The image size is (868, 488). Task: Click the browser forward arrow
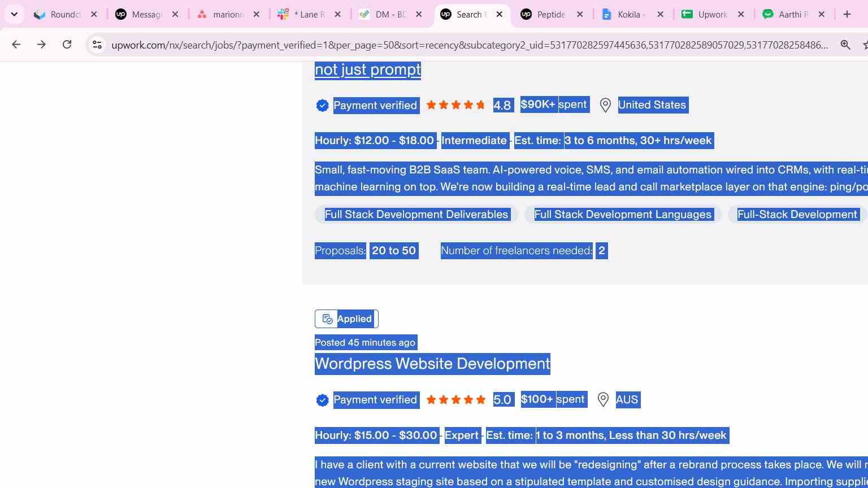tap(41, 45)
